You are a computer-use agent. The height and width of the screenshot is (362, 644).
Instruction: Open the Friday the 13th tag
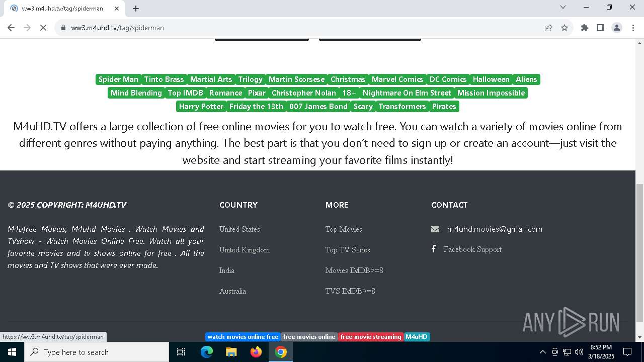click(256, 107)
